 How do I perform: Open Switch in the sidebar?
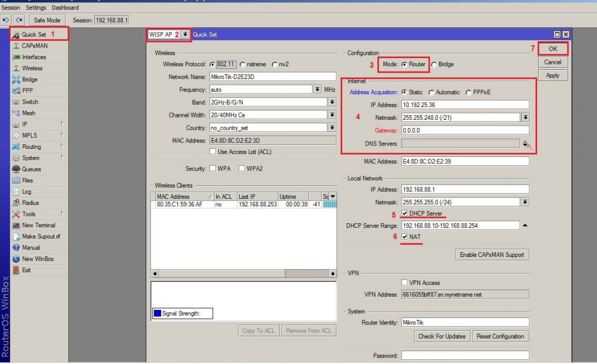pyautogui.click(x=39, y=102)
